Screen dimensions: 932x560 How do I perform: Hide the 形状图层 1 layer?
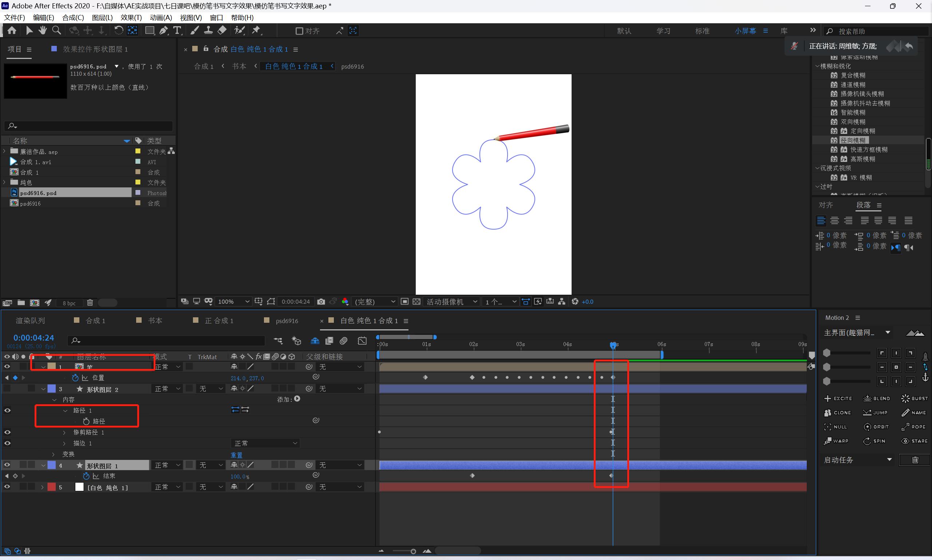pos(7,465)
